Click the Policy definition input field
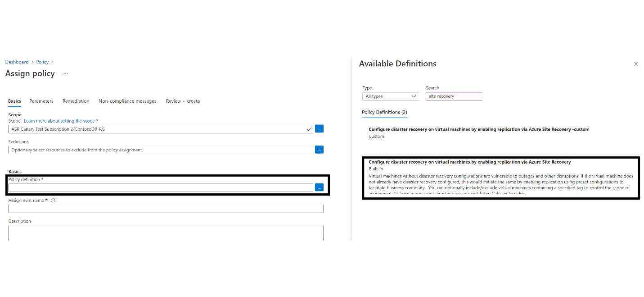This screenshot has width=644, height=297. click(161, 187)
